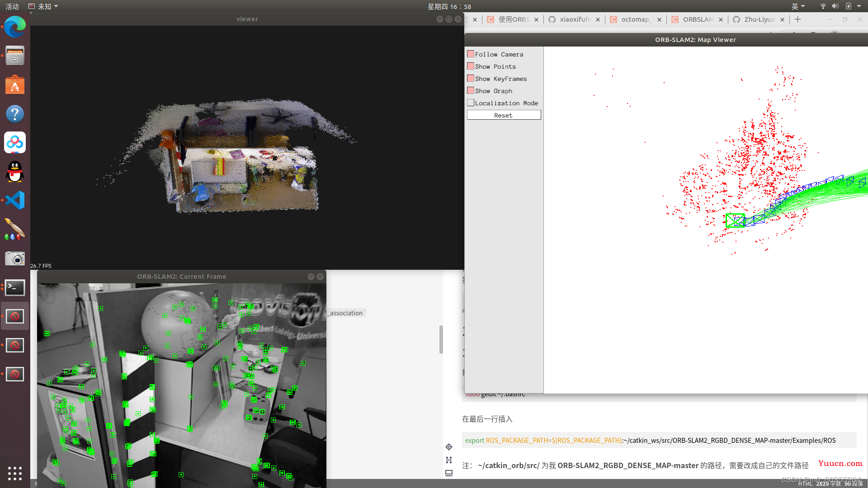Enable Show KeyFrames option

click(x=470, y=78)
